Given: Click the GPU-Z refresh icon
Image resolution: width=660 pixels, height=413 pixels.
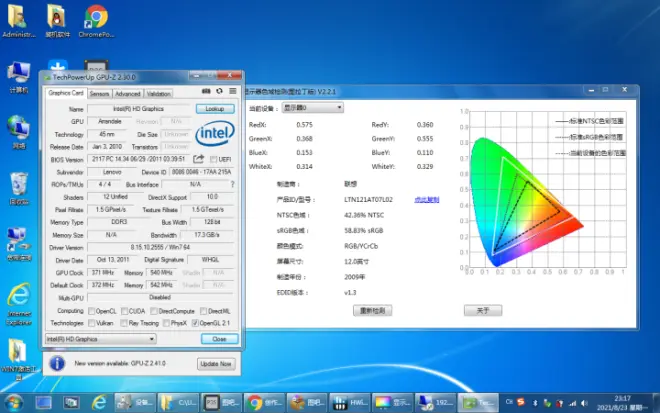Looking at the screenshot, I should [219, 91].
